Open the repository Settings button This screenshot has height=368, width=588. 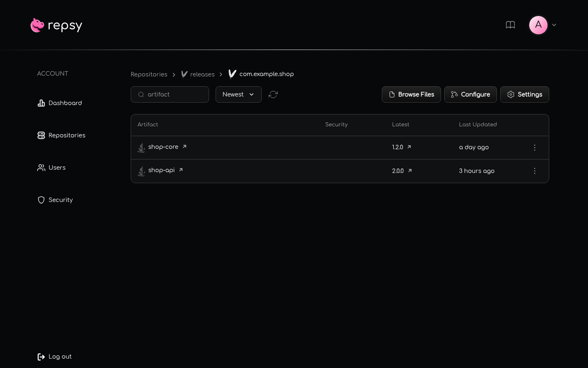(x=525, y=94)
